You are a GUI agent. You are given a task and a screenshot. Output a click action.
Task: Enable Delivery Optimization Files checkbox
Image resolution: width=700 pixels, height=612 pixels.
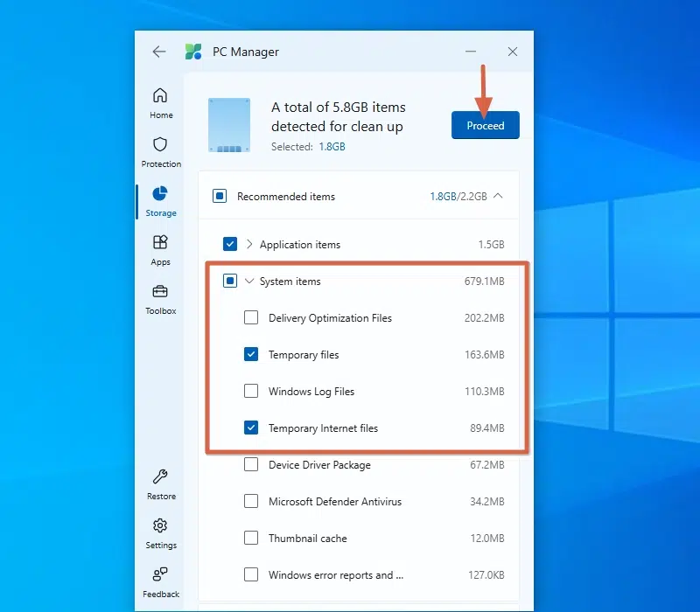(x=251, y=318)
